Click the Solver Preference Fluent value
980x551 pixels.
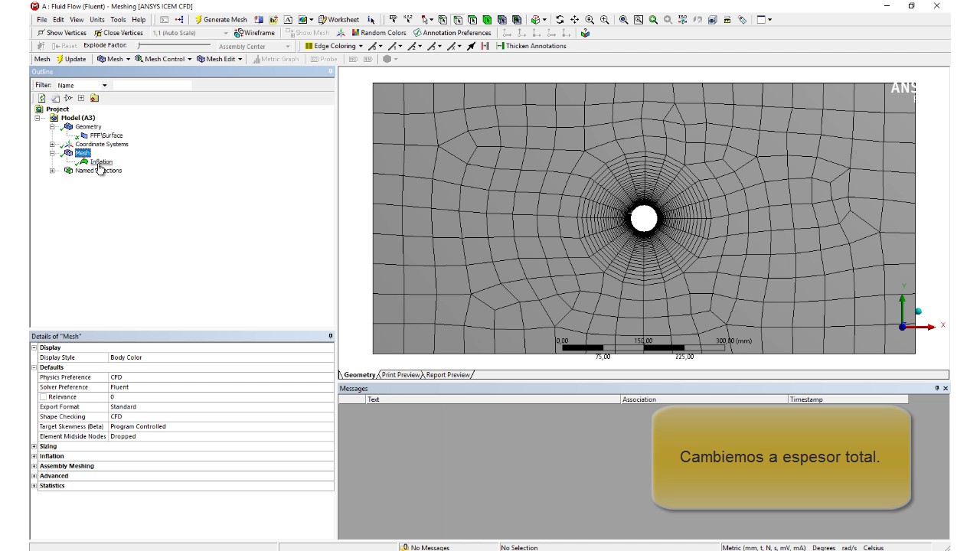click(x=221, y=387)
